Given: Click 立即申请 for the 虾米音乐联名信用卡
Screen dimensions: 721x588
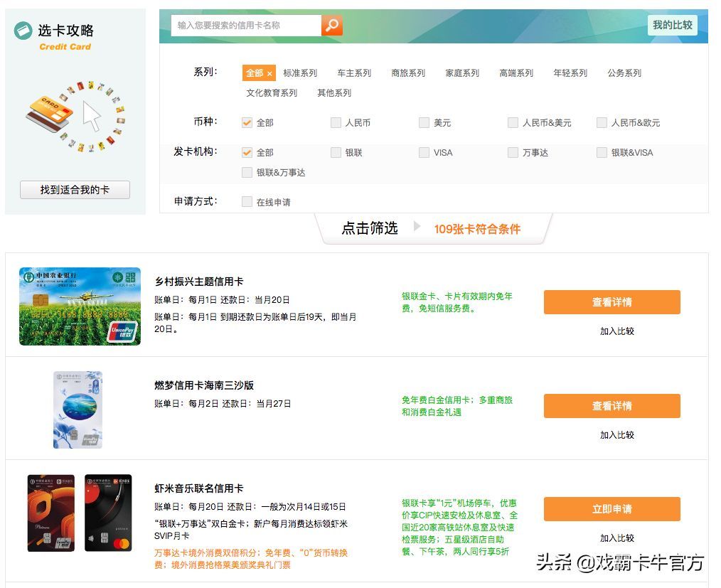Looking at the screenshot, I should coord(612,509).
